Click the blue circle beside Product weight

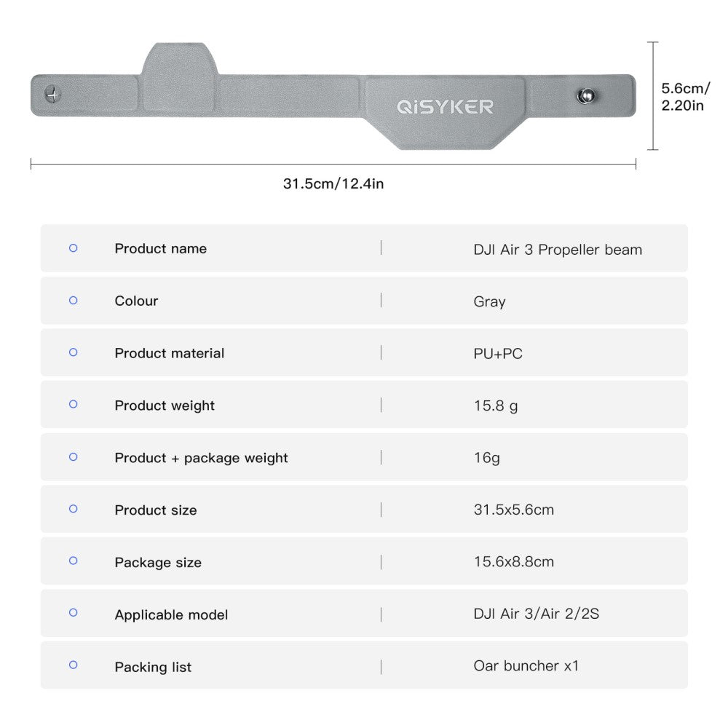point(73,405)
